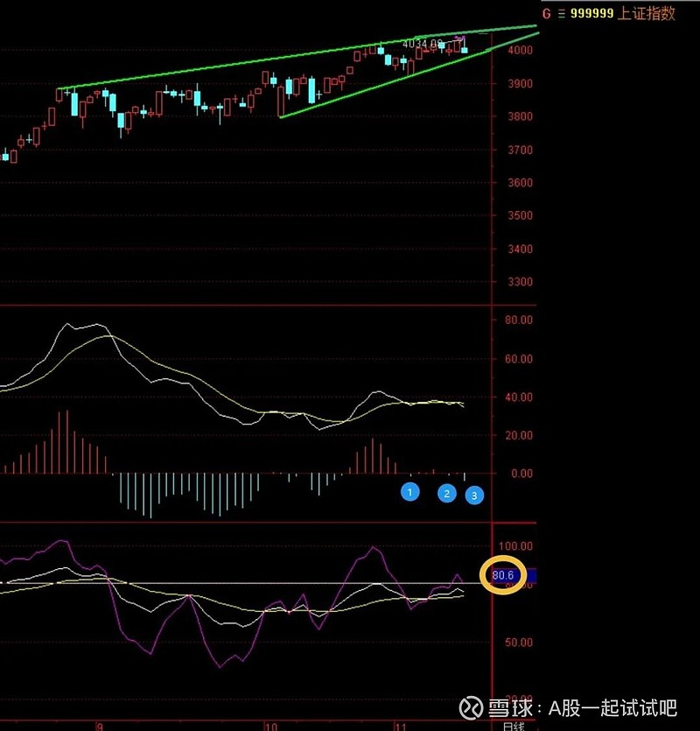700x731 pixels.
Task: Click the 3700 price axis label
Action: tap(520, 150)
